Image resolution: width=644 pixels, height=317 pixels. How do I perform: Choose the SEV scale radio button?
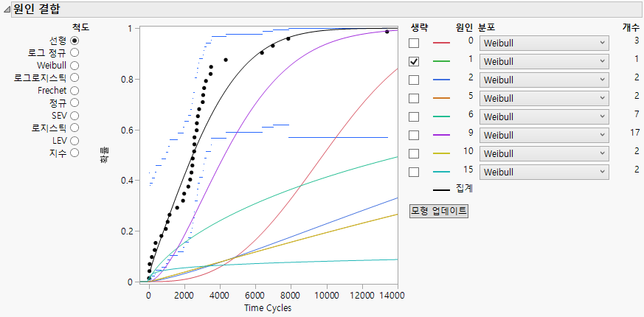pos(75,116)
